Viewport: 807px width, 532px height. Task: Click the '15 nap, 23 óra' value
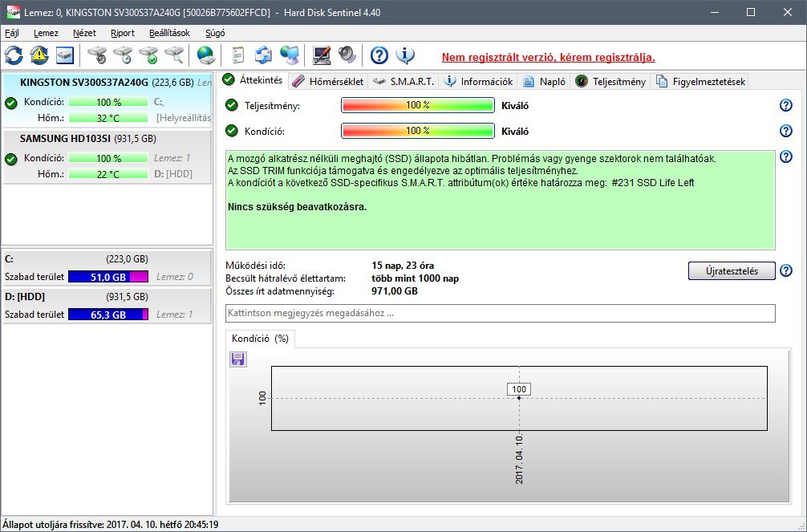coord(403,266)
